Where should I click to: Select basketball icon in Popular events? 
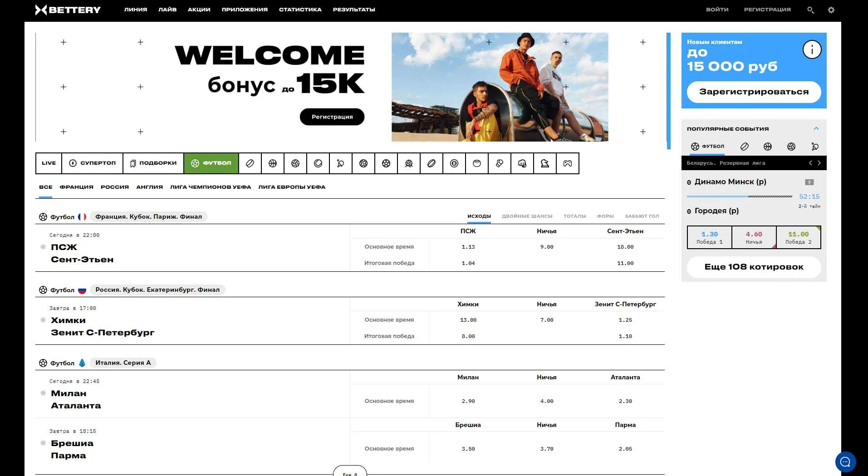[x=768, y=147]
